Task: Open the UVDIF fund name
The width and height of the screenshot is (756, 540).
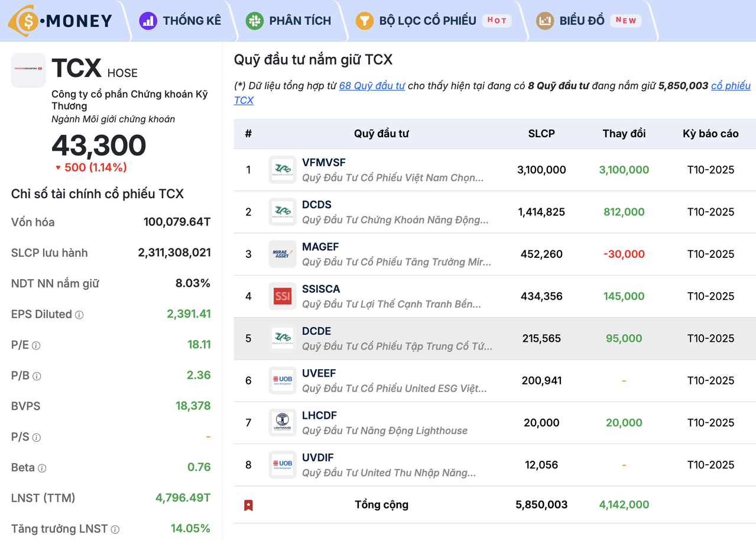Action: [x=318, y=458]
